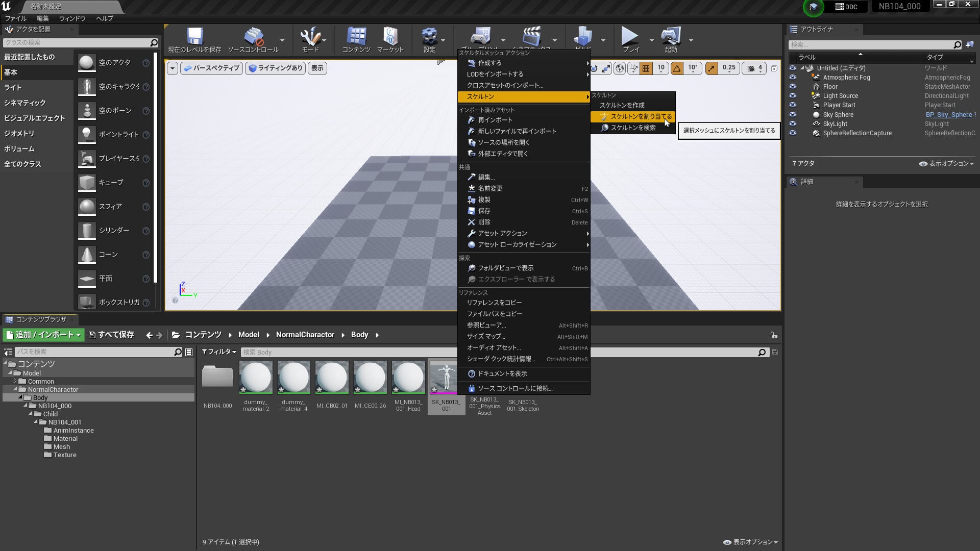This screenshot has width=980, height=551.
Task: Choose スケルトンを作成 in submenu
Action: [633, 106]
